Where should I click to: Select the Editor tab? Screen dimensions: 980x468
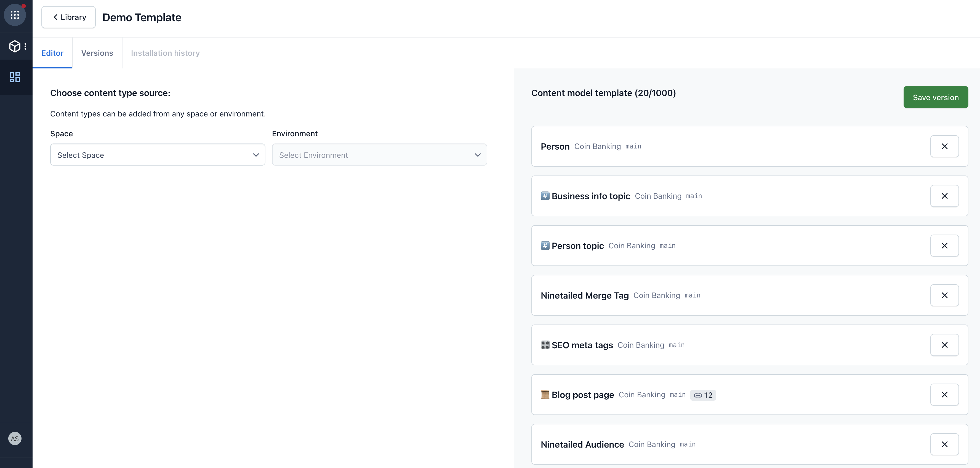(x=52, y=53)
